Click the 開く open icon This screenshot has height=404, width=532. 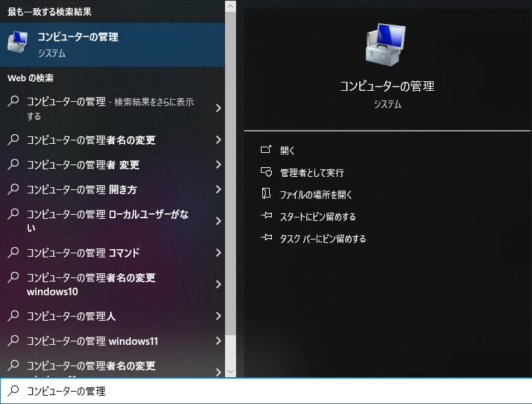266,149
